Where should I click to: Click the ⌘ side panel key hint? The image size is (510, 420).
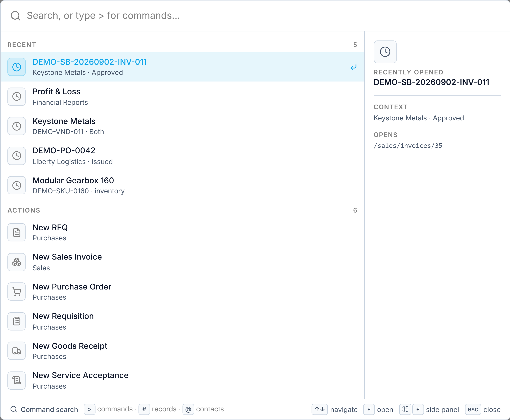[x=405, y=409]
